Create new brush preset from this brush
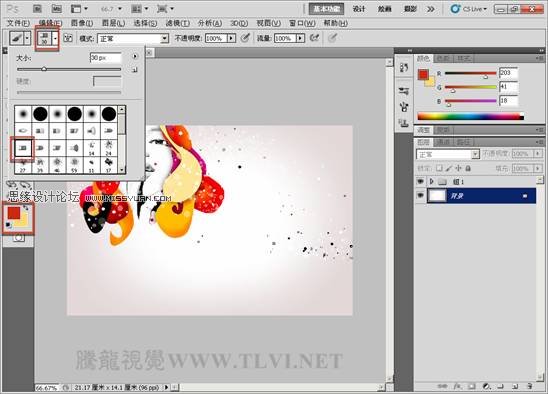The width and height of the screenshot is (548, 394). tap(135, 70)
